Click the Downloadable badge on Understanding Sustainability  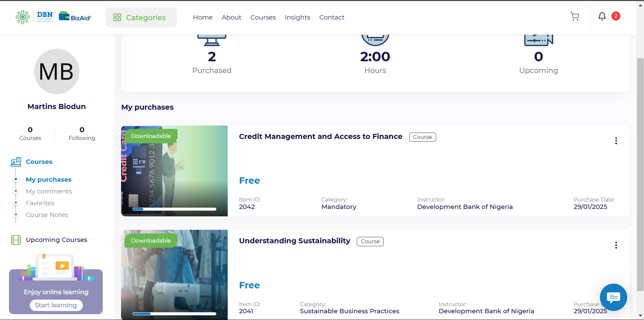coord(151,241)
